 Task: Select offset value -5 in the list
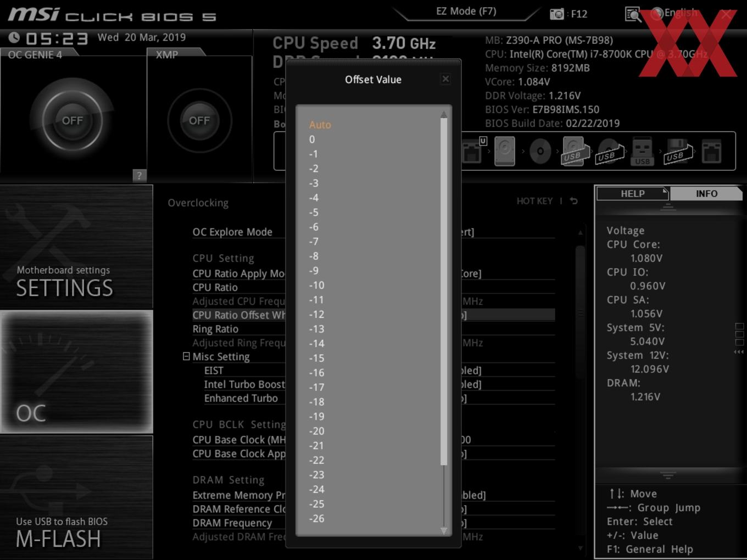313,212
